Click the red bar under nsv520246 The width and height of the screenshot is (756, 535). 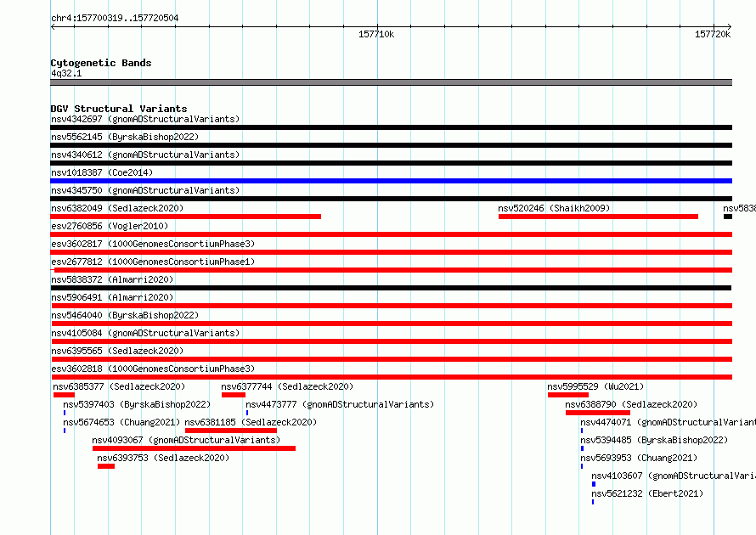(598, 217)
